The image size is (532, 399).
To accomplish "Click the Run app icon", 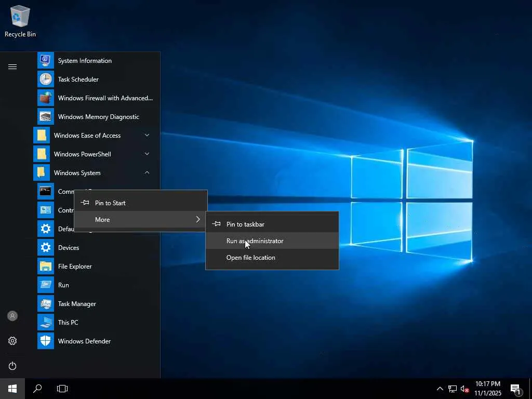I will click(46, 285).
